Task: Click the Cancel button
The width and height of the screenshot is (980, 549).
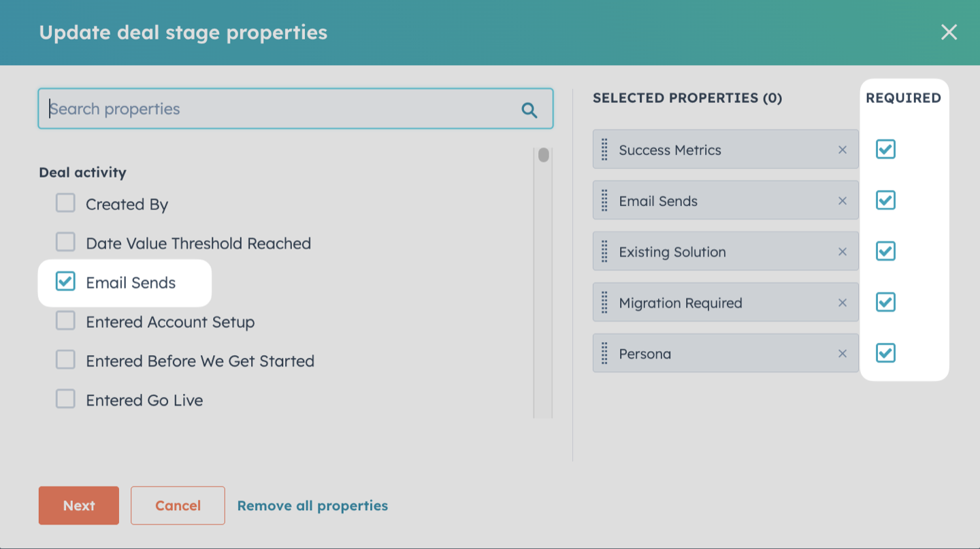Action: click(178, 505)
